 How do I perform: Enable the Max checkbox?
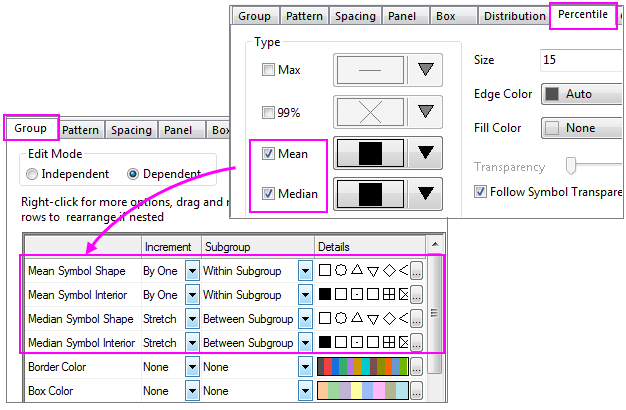click(x=267, y=70)
